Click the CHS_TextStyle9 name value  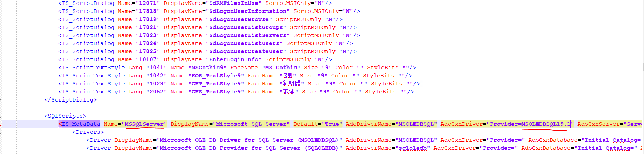(216, 92)
